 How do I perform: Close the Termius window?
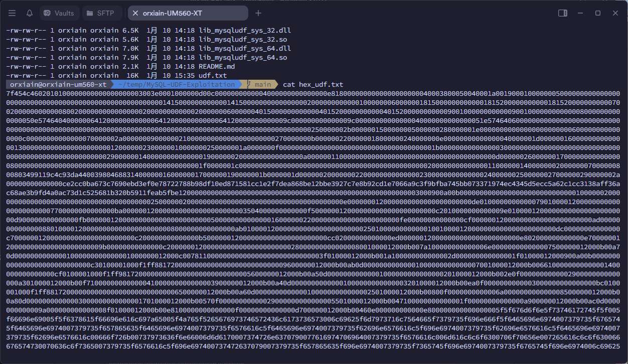point(615,13)
